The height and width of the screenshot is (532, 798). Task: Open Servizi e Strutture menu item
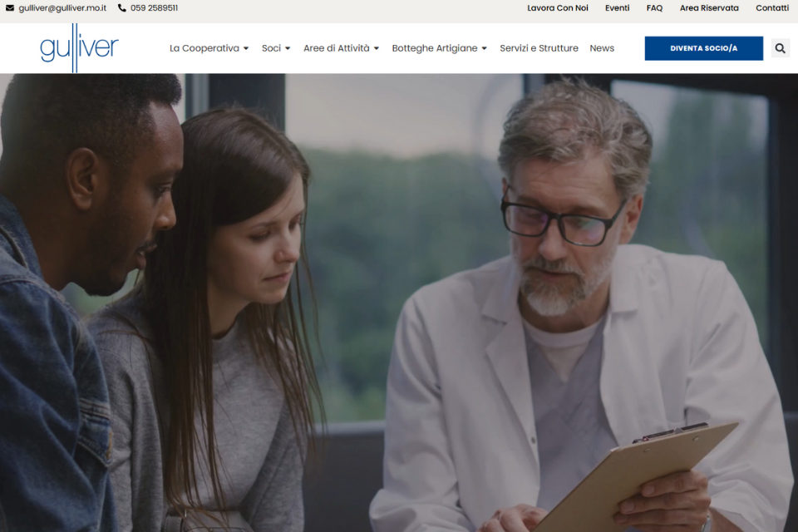[x=539, y=48]
